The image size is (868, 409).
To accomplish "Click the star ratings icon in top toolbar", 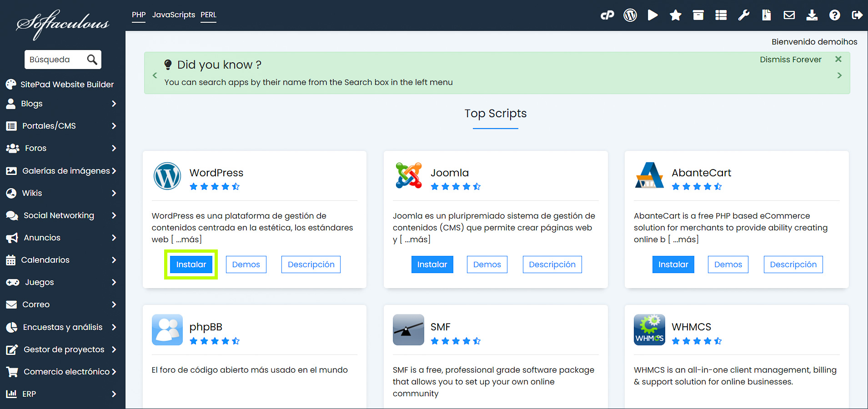I will click(675, 15).
